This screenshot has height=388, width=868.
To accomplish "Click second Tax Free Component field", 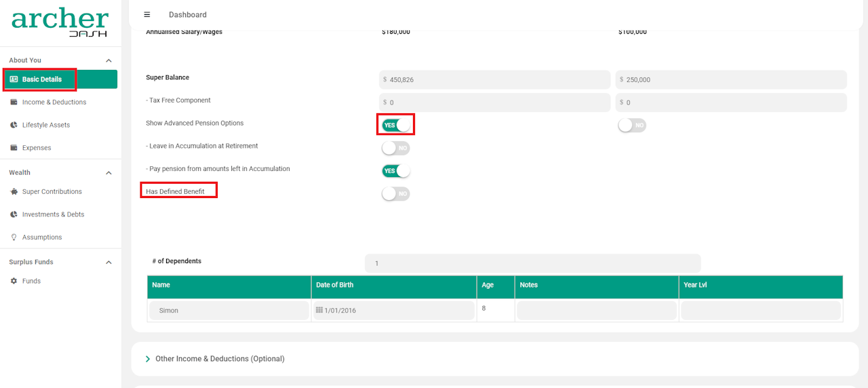I will pyautogui.click(x=731, y=102).
